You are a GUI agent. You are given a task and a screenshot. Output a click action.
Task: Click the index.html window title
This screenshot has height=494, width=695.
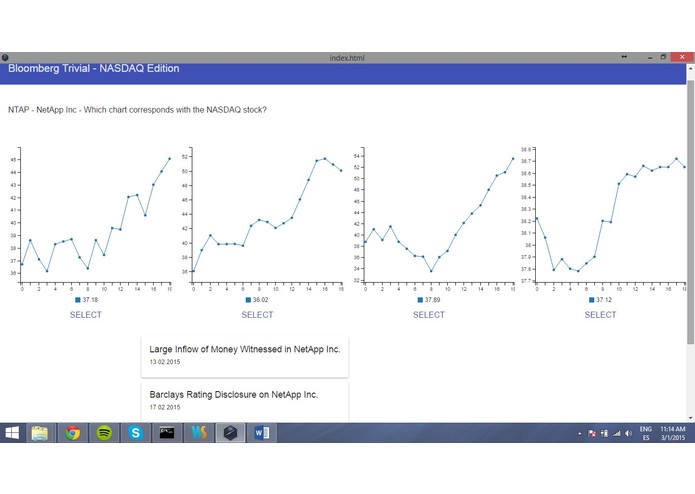[347, 58]
